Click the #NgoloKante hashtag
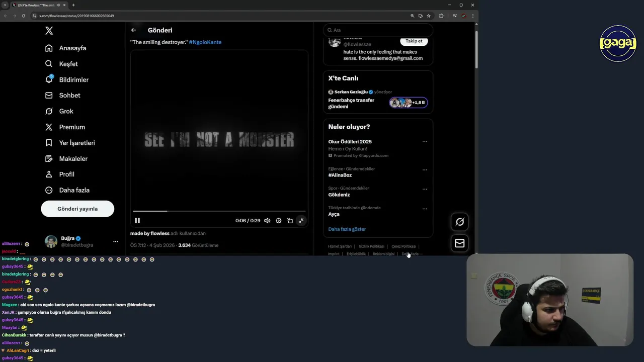Image resolution: width=644 pixels, height=362 pixels. 205,42
